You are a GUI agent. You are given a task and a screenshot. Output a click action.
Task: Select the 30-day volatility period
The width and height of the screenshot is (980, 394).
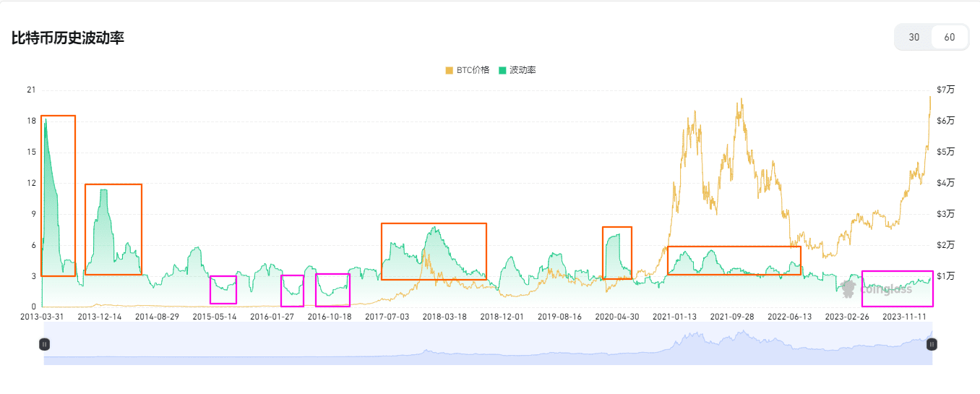[914, 37]
